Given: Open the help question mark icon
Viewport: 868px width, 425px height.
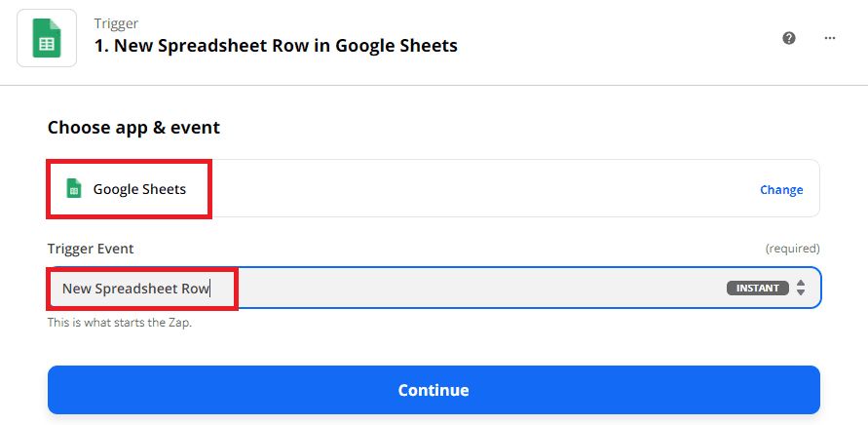Looking at the screenshot, I should tap(789, 38).
